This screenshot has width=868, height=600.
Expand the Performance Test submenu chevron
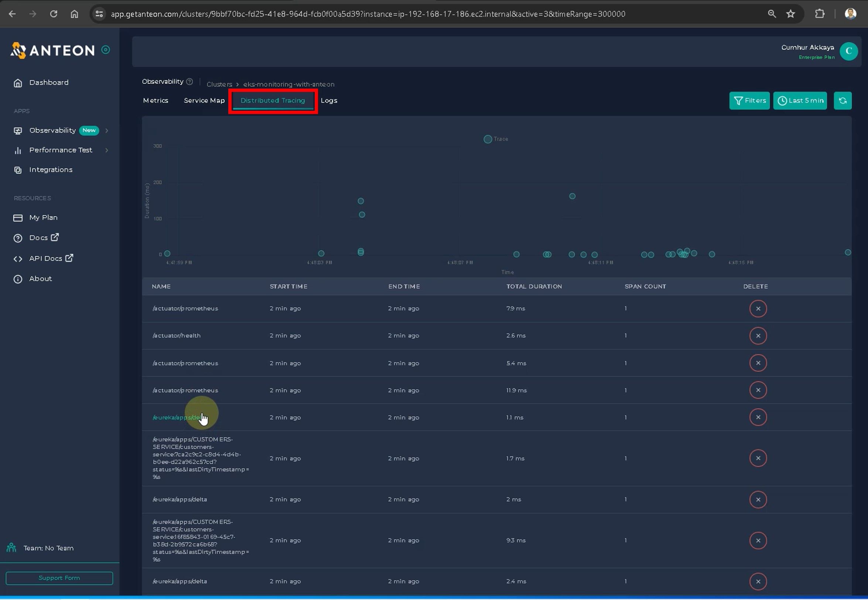pyautogui.click(x=107, y=151)
